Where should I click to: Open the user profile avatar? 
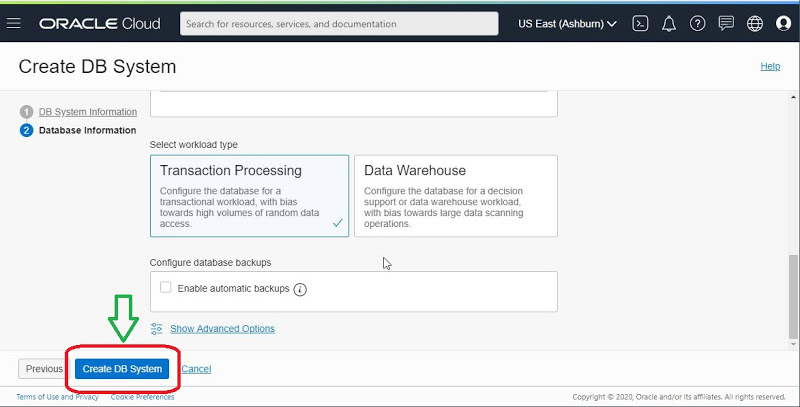(783, 22)
